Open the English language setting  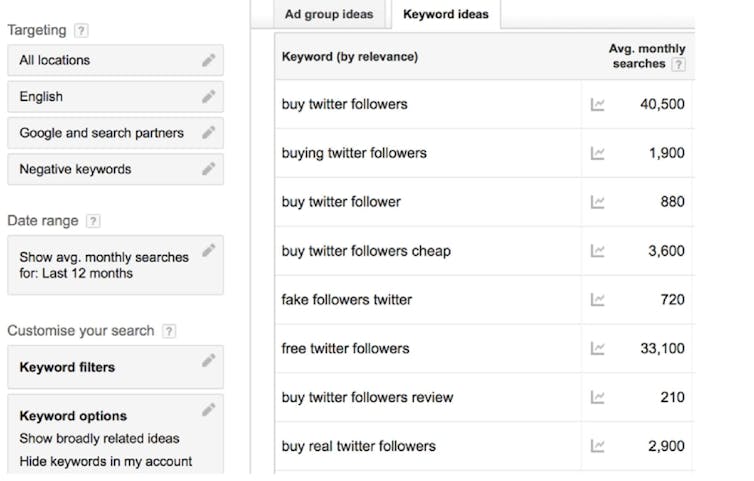click(115, 97)
